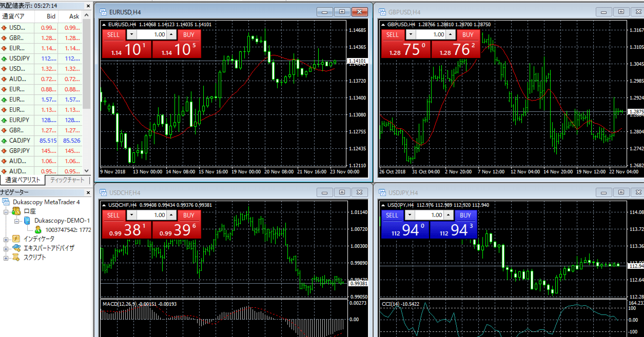The width and height of the screenshot is (644, 337).
Task: Toggle one-click trading triangle on GBPUSD chart
Action: pos(384,24)
